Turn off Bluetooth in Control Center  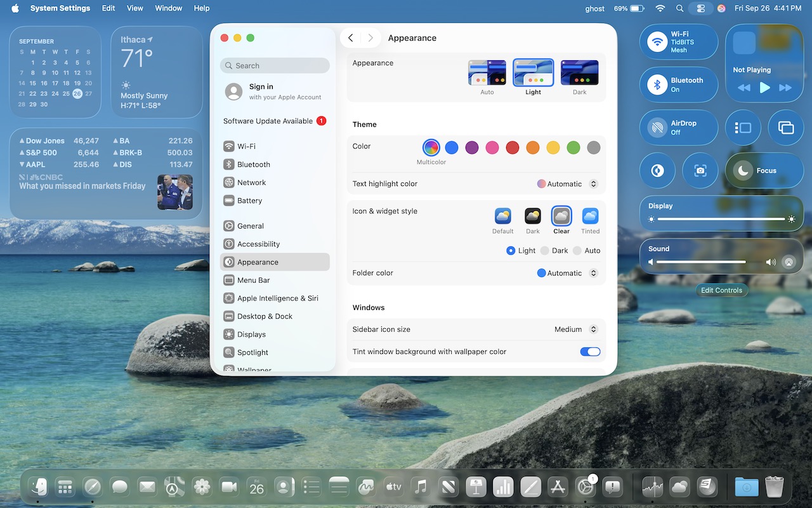point(657,84)
